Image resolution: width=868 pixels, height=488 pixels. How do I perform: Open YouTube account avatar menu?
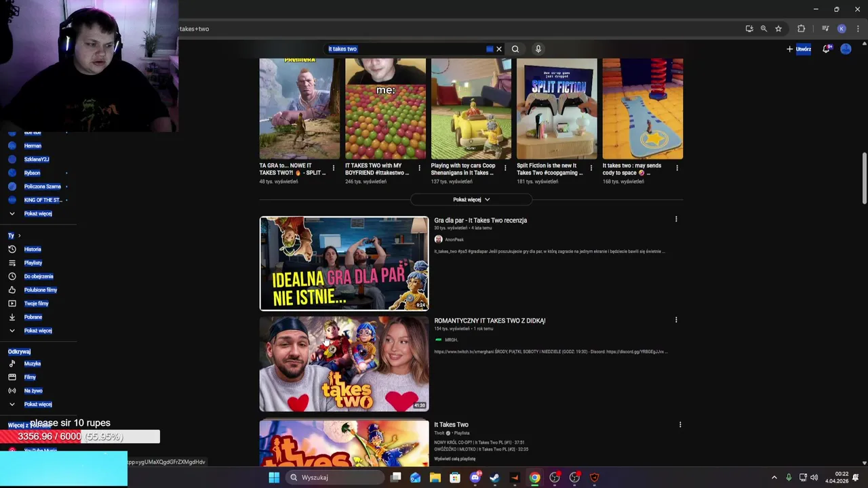click(x=846, y=49)
